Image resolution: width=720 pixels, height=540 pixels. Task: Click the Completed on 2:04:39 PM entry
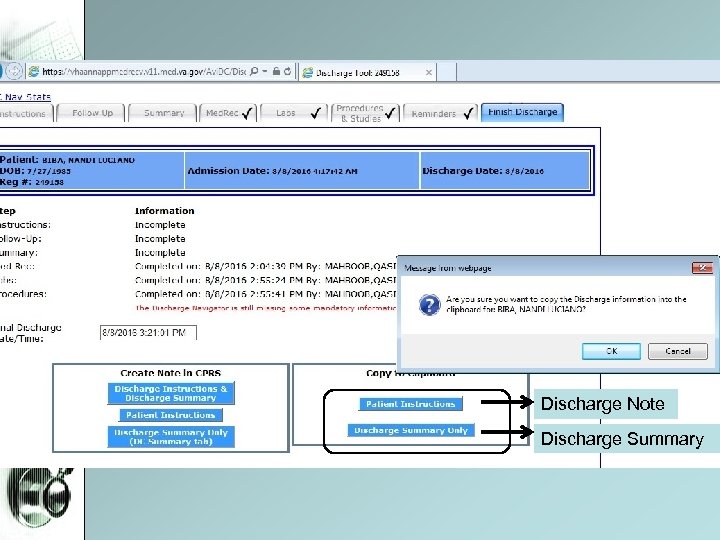[266, 266]
